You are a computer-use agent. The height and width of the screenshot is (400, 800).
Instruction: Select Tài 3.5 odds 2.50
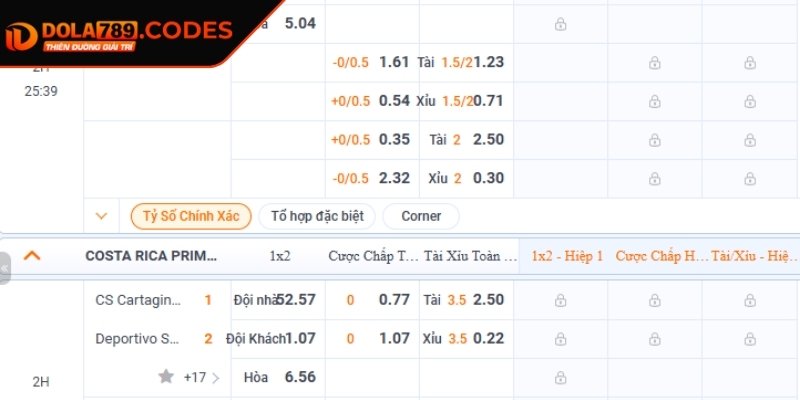pos(488,299)
